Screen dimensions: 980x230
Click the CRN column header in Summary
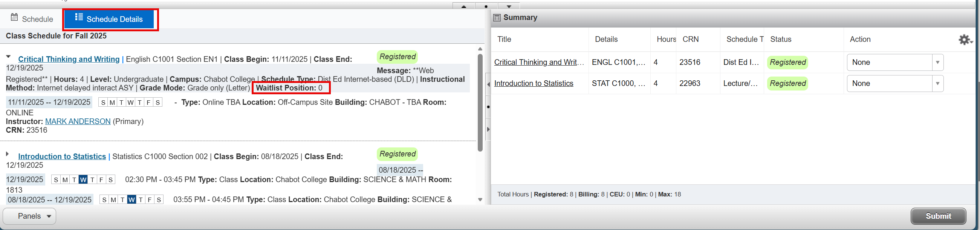point(691,39)
